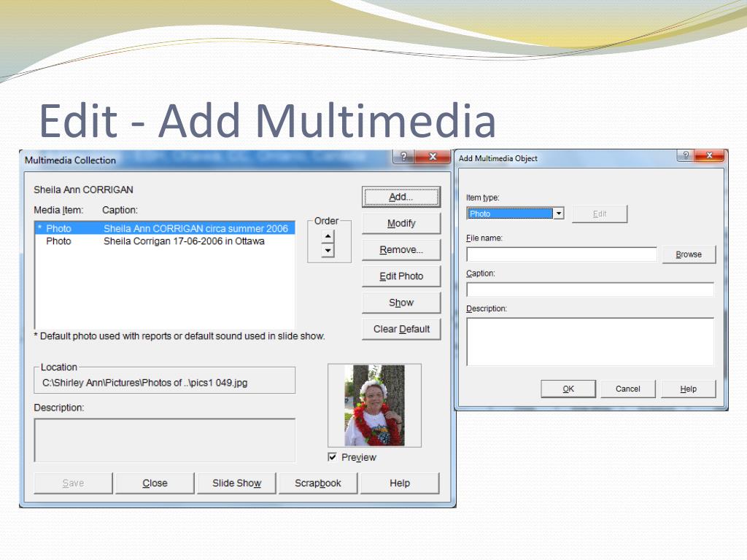The width and height of the screenshot is (747, 560).
Task: Click the Description box in Multimedia Collection
Action: pyautogui.click(x=165, y=440)
